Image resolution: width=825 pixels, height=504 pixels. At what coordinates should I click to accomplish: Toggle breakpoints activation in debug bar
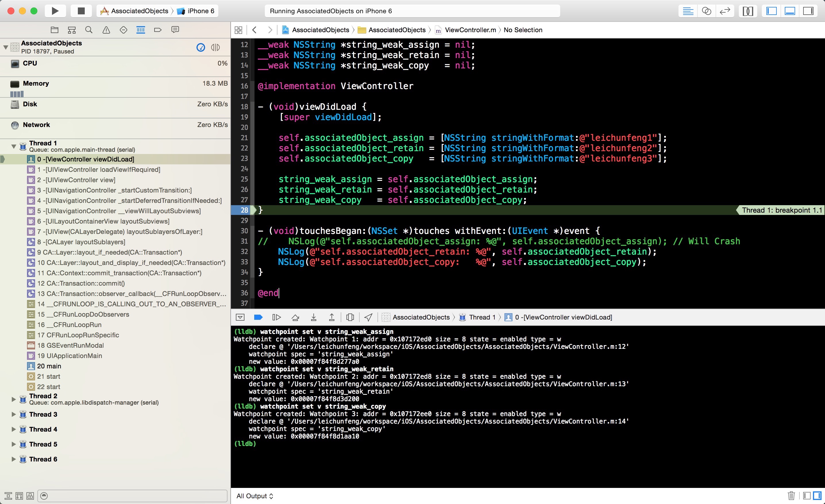258,317
